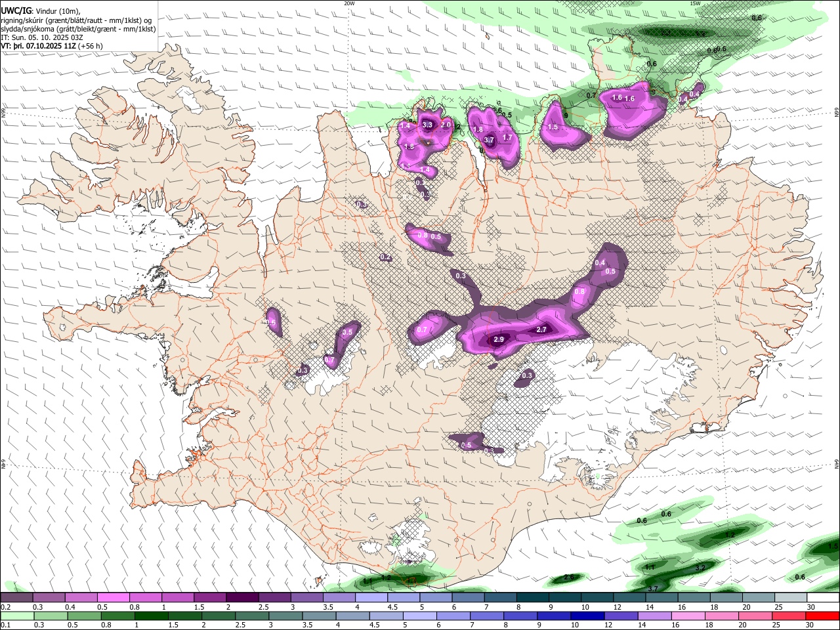
Task: Pick the bright pink snow legend swatch starting at 0.5
Action: (x=113, y=598)
